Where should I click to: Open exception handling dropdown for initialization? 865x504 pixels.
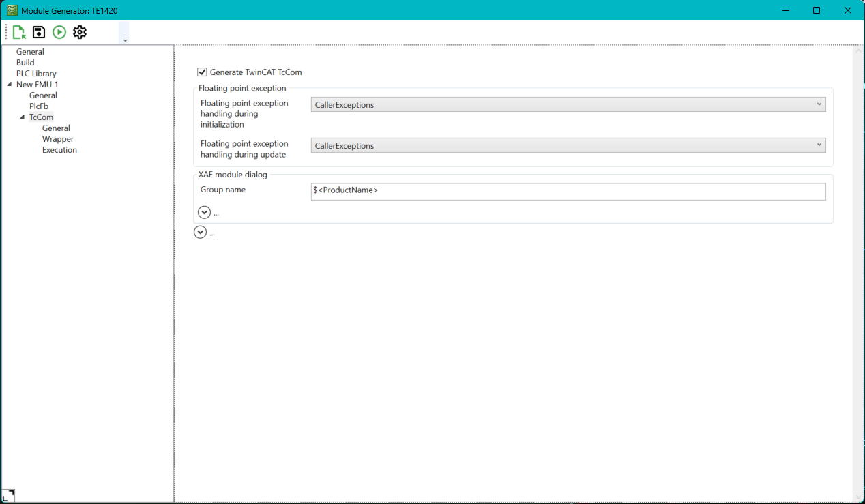[x=819, y=104]
